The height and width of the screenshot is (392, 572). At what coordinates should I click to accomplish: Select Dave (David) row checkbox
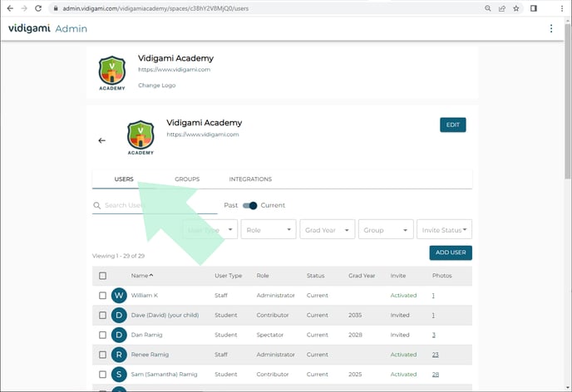click(102, 315)
